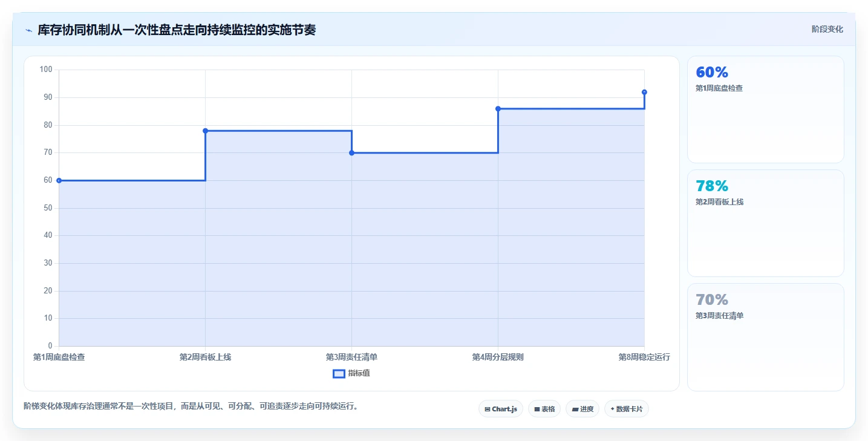The height and width of the screenshot is (441, 868).
Task: Select the 70% 第3周责任清单 card
Action: coord(765,337)
